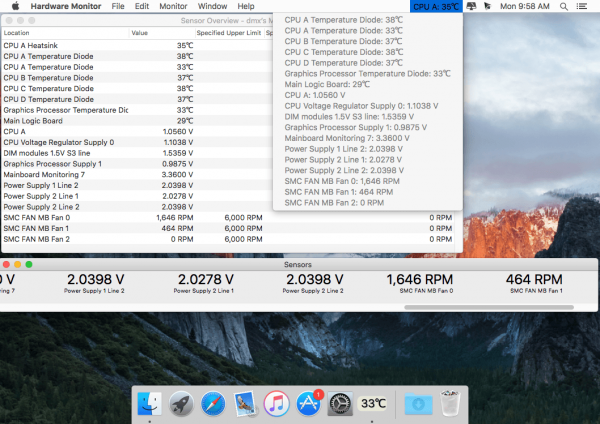The width and height of the screenshot is (600, 424).
Task: Open iTunes from the Dock
Action: pyautogui.click(x=276, y=403)
